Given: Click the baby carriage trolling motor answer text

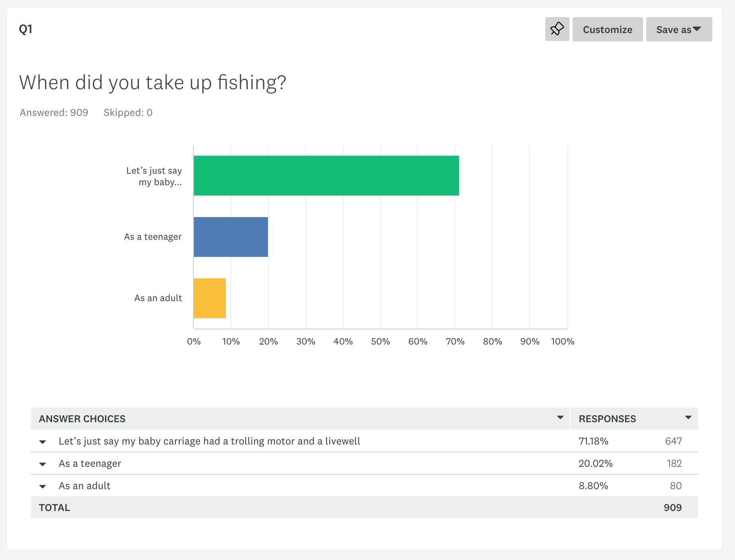Looking at the screenshot, I should [x=209, y=441].
